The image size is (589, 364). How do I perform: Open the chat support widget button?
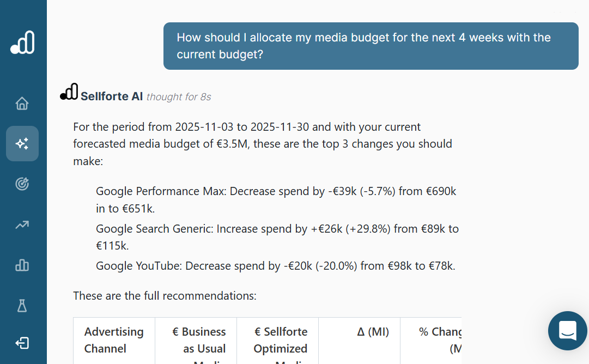[x=567, y=331]
